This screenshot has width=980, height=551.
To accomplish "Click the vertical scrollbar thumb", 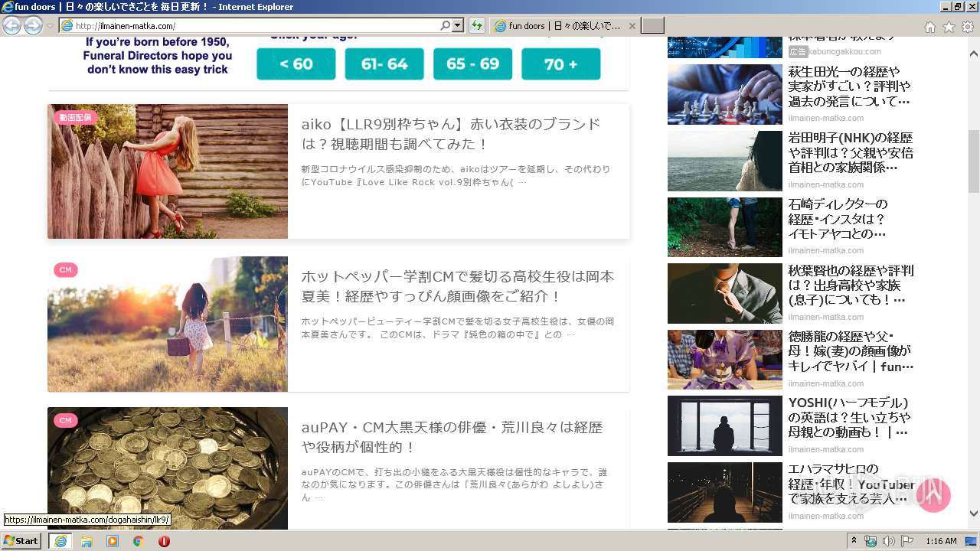I will pos(974,161).
